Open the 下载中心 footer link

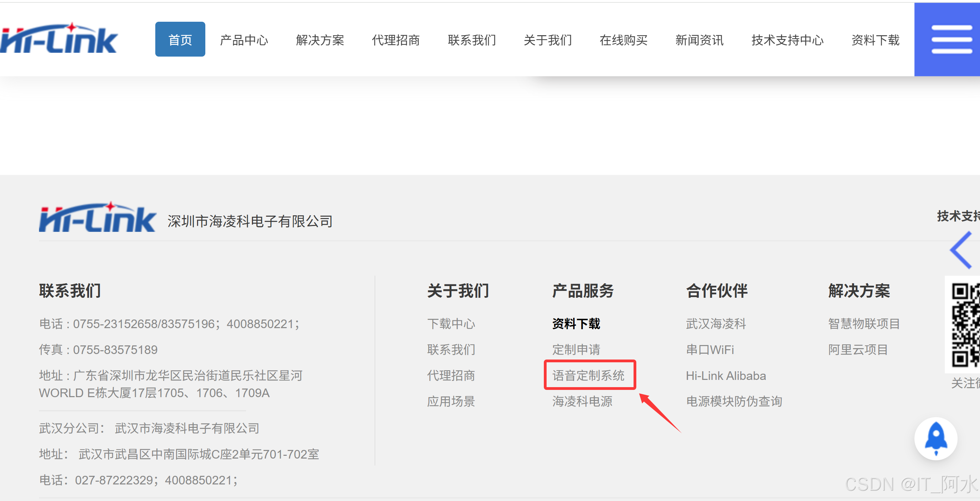coord(451,324)
